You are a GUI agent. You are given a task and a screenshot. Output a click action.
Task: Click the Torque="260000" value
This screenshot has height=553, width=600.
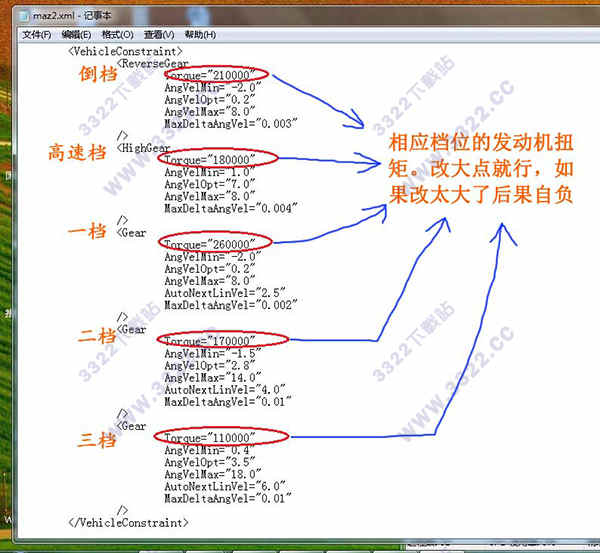point(210,245)
